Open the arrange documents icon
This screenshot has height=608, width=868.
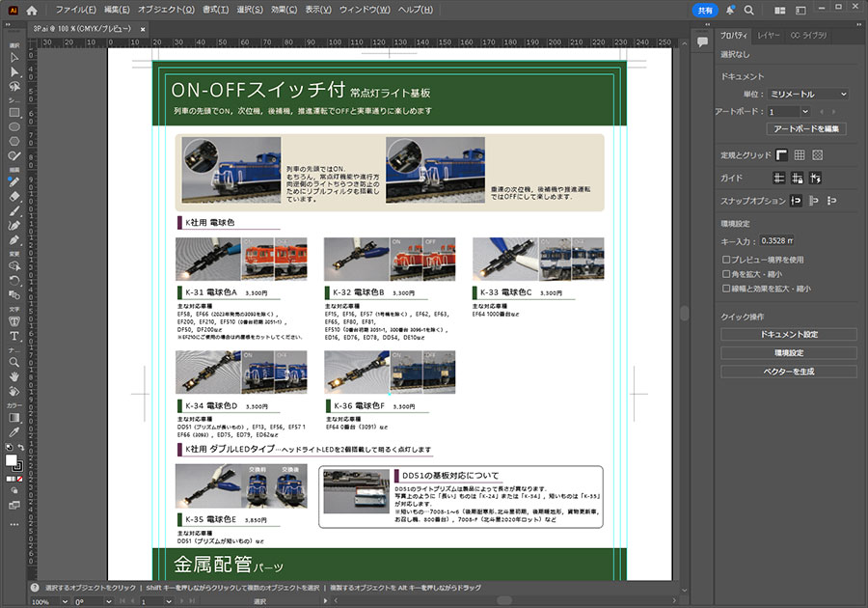780,10
